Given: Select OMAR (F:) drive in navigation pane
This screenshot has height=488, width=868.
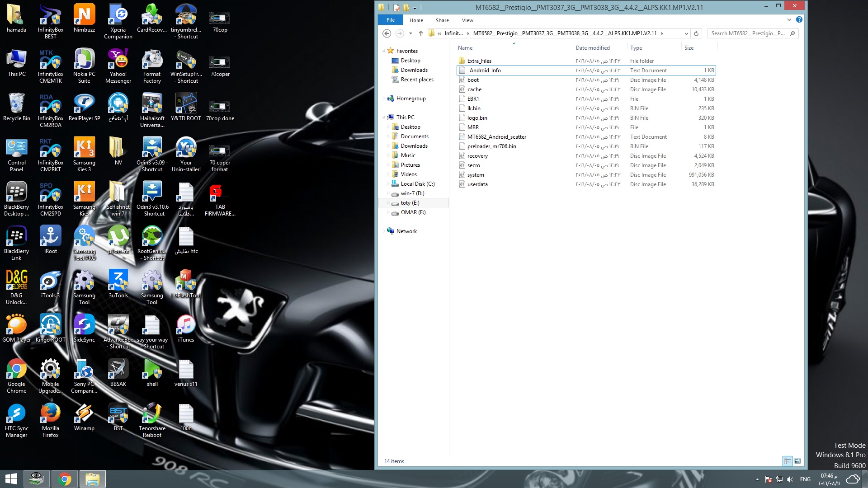Looking at the screenshot, I should tap(413, 212).
